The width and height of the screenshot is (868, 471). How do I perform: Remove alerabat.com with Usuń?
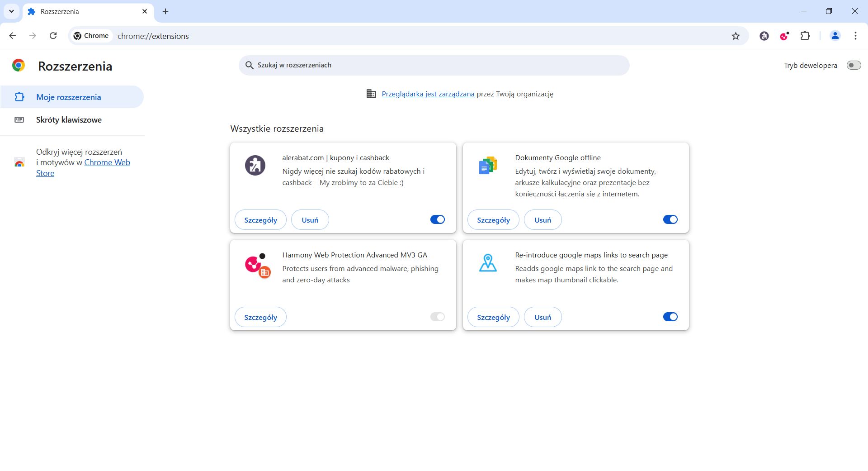coord(310,220)
